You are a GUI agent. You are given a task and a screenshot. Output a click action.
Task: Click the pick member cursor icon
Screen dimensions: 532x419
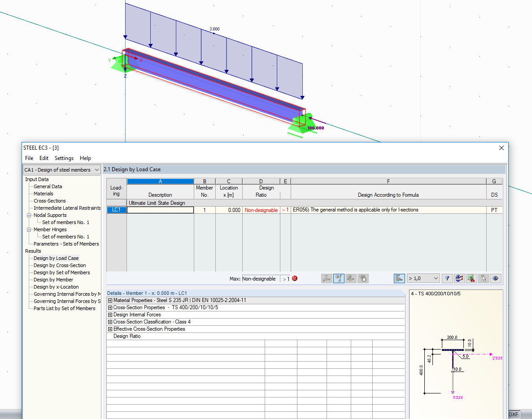484,279
